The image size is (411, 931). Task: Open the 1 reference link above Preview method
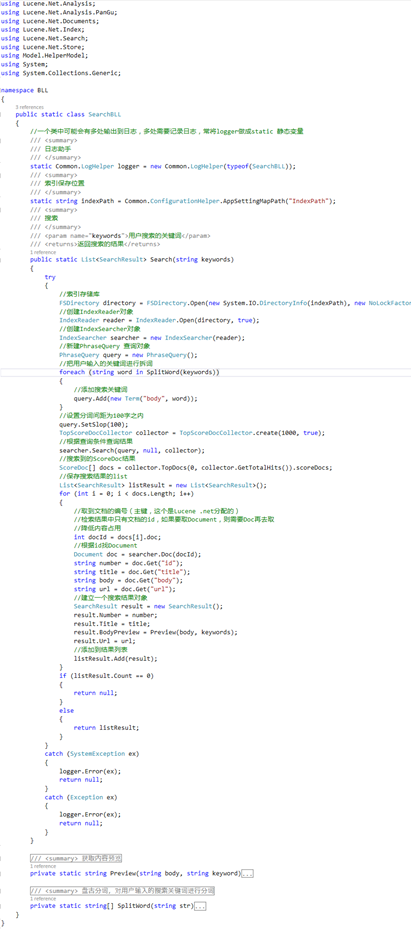42,866
